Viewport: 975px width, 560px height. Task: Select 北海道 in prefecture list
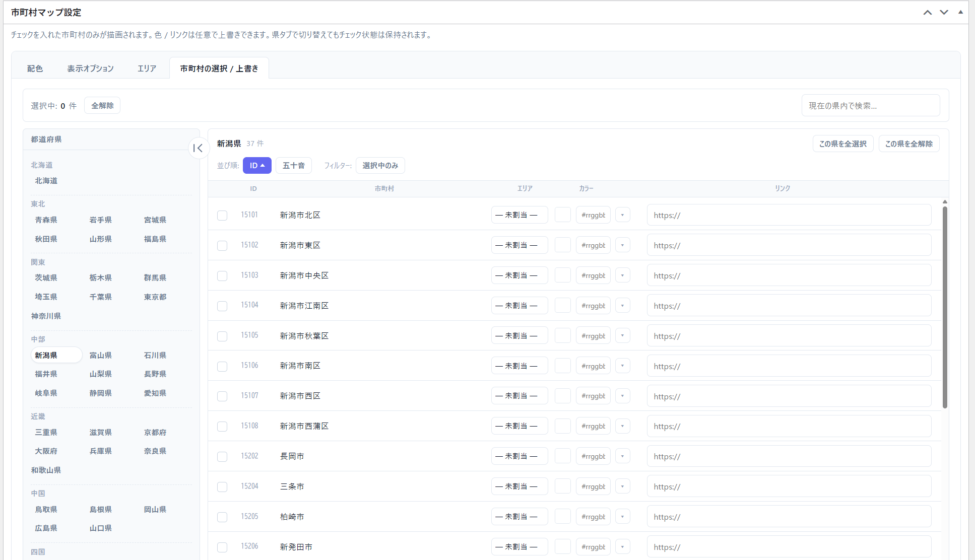point(46,181)
